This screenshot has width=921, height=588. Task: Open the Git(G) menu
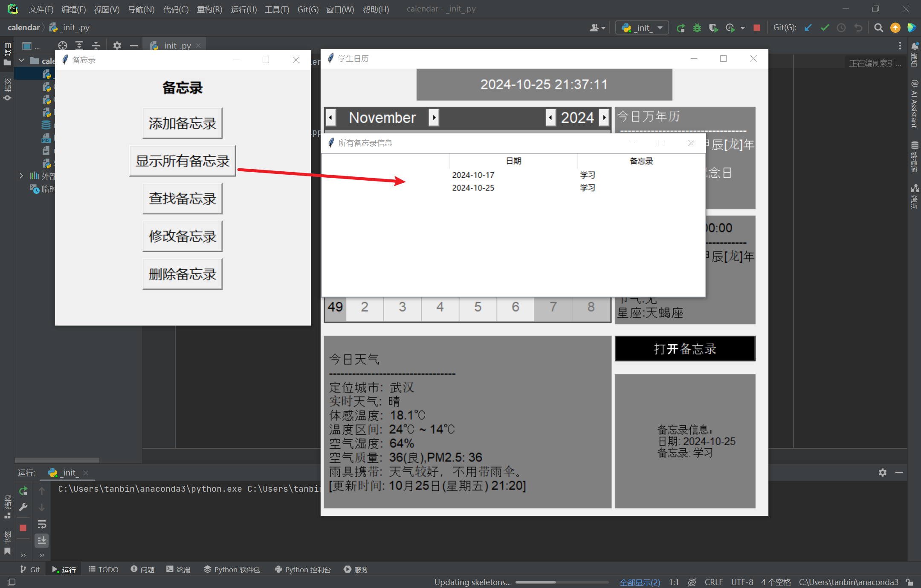pyautogui.click(x=308, y=9)
